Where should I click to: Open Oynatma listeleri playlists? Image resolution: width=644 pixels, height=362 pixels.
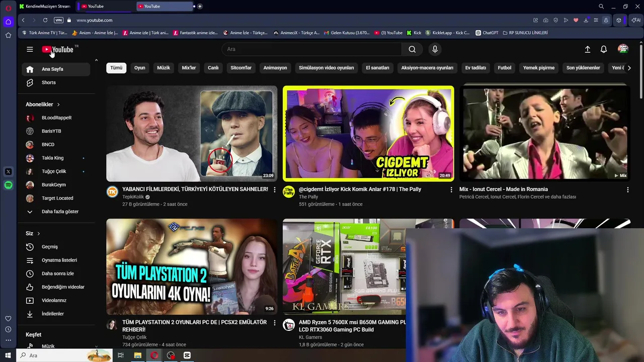56,260
